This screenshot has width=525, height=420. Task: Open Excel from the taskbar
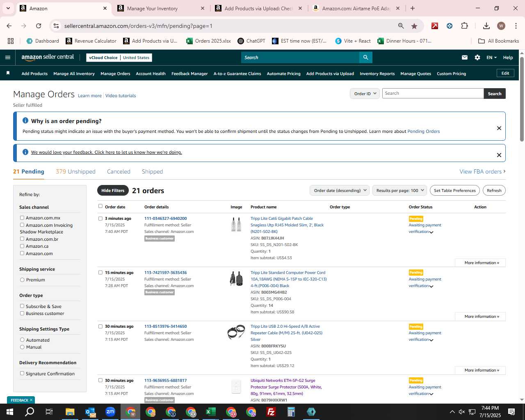(x=211, y=412)
